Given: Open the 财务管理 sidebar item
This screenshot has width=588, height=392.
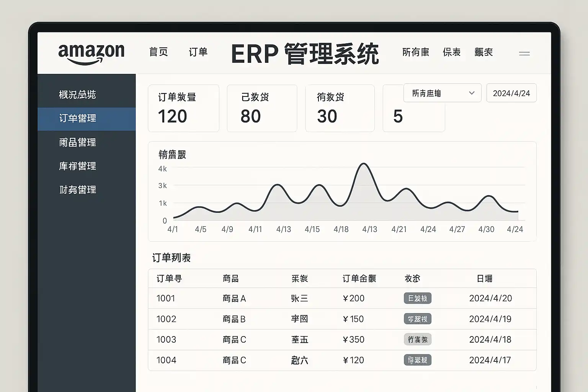Looking at the screenshot, I should [78, 190].
